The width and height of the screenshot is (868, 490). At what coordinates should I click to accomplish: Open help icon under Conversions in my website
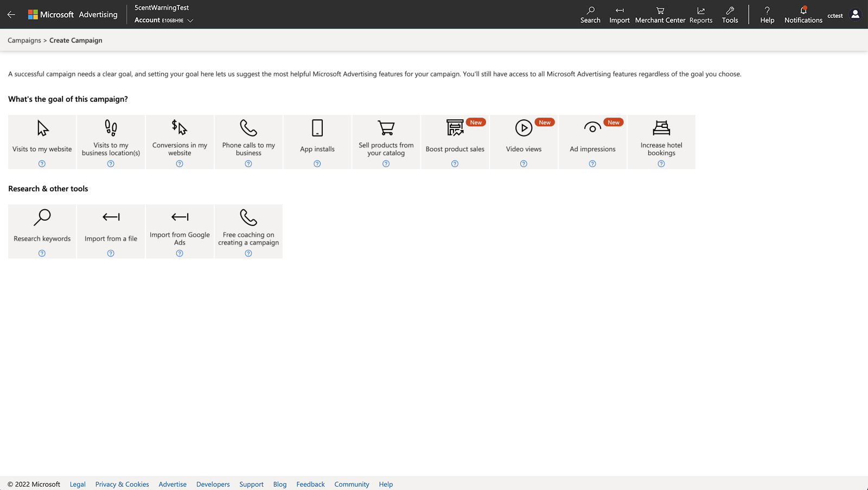pyautogui.click(x=180, y=164)
